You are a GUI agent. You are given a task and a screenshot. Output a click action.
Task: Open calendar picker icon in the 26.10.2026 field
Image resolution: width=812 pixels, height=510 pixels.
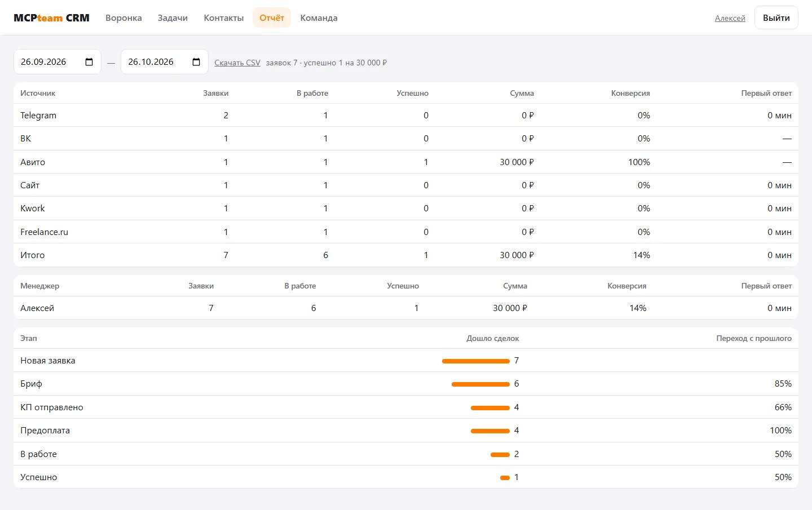[x=196, y=62]
